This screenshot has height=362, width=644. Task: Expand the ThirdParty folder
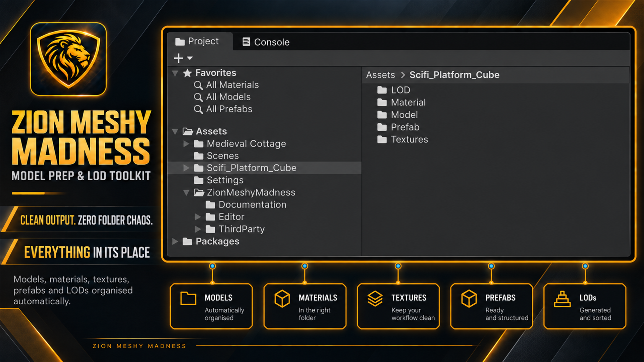point(198,229)
